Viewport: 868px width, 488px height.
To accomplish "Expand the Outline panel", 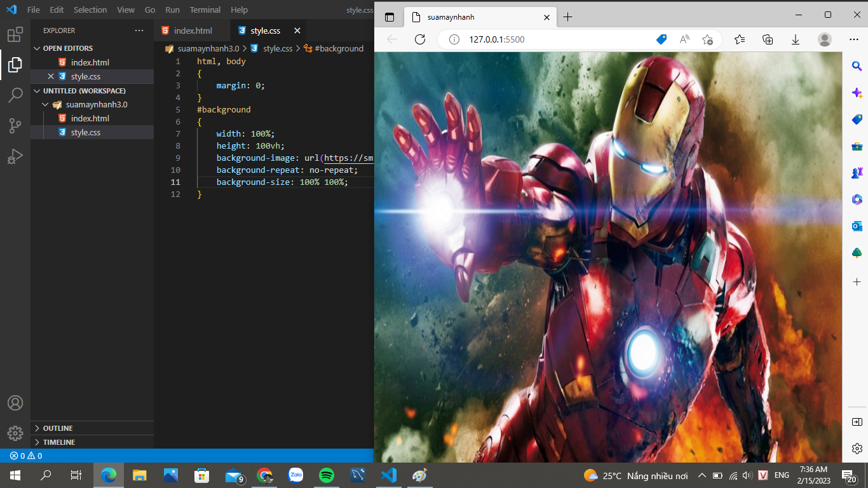I will click(x=92, y=428).
